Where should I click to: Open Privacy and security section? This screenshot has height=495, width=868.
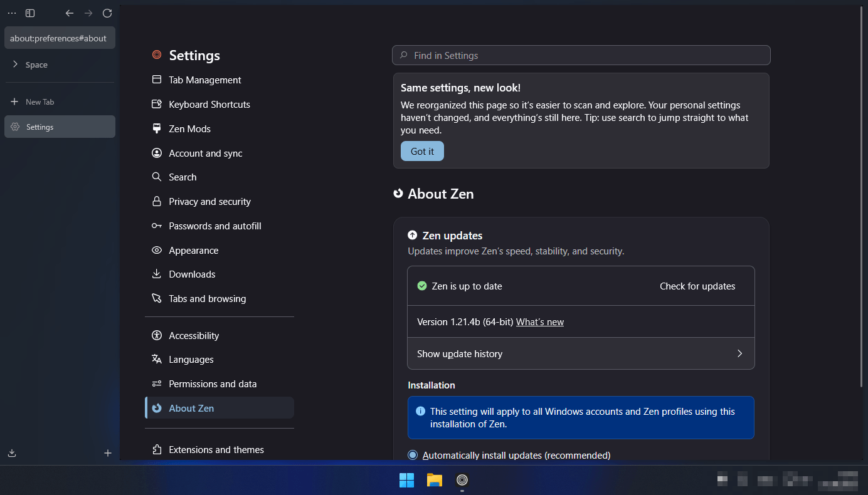tap(220, 201)
